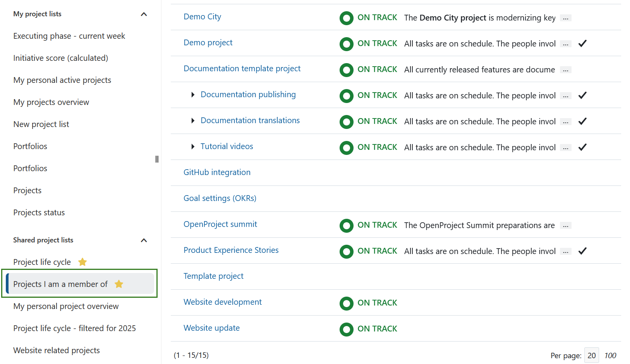Open the Demo City status message options
Image resolution: width=630 pixels, height=364 pixels.
pyautogui.click(x=566, y=18)
